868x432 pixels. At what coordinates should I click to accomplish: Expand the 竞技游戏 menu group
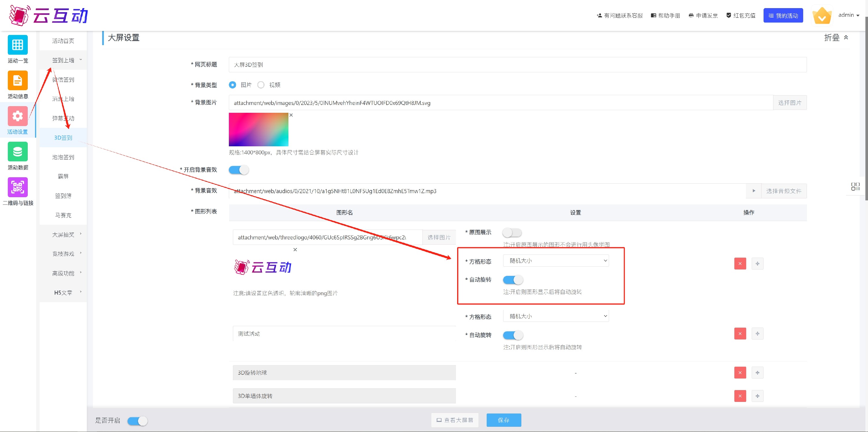click(x=63, y=254)
